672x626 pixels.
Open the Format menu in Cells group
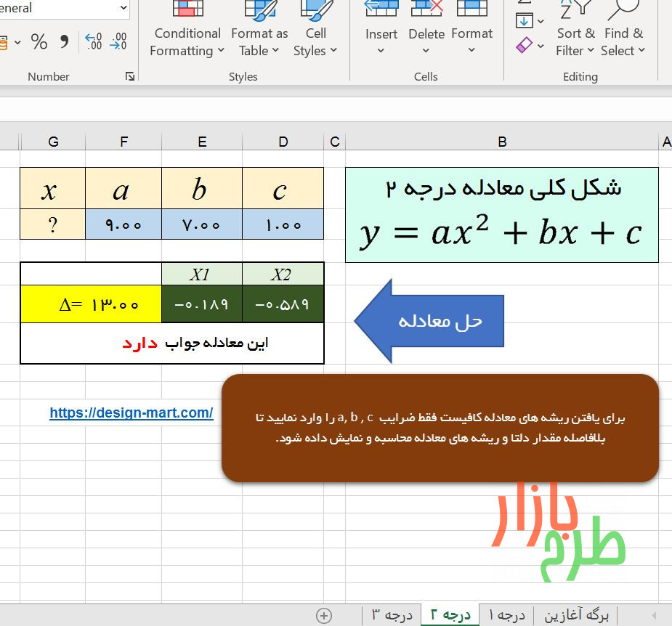coord(471,33)
